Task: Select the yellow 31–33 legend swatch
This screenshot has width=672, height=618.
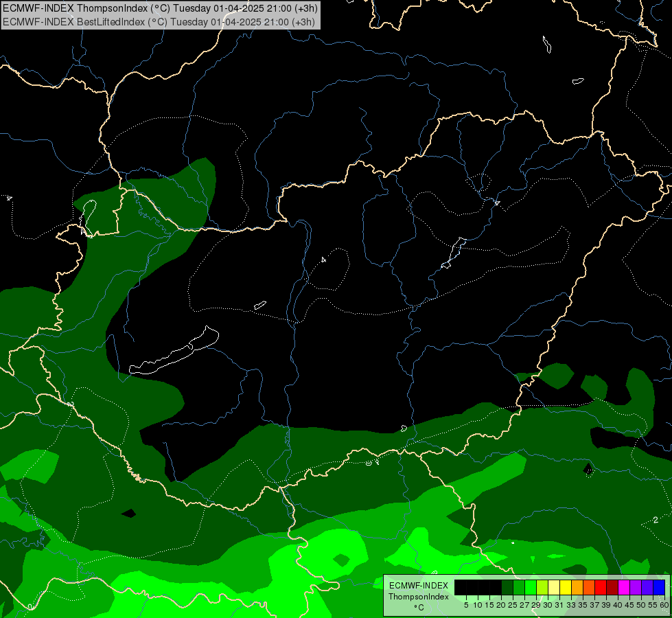Action: click(566, 587)
